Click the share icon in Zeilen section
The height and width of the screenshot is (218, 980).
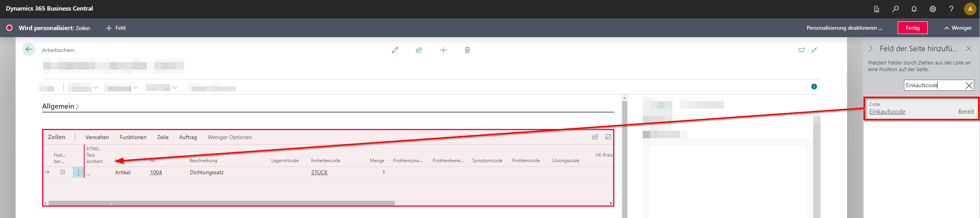(x=595, y=137)
